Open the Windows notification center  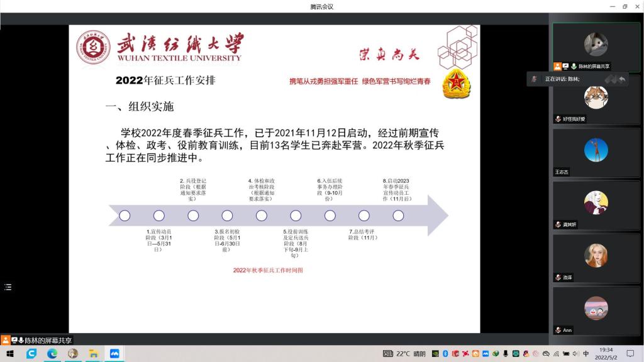pyautogui.click(x=630, y=354)
